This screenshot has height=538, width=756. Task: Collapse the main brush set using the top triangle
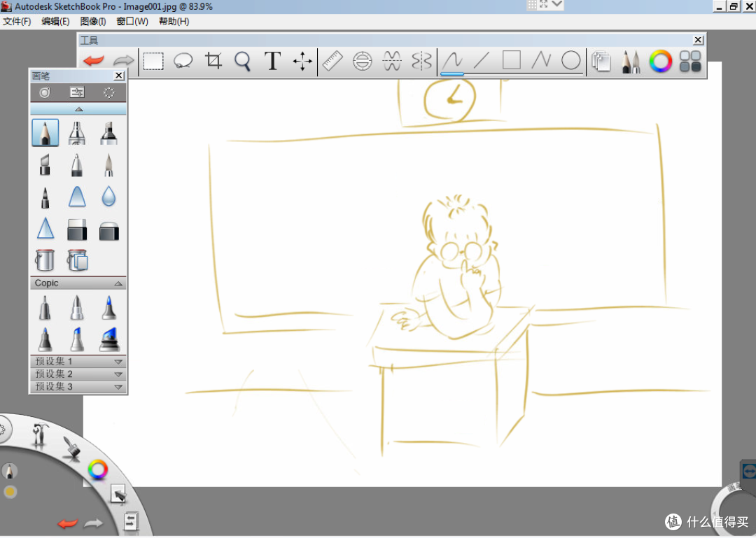[78, 109]
